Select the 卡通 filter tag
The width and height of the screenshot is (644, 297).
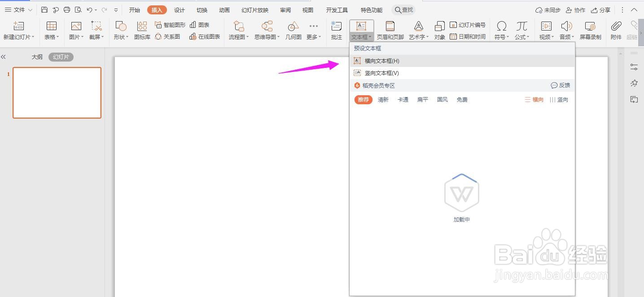(x=403, y=100)
